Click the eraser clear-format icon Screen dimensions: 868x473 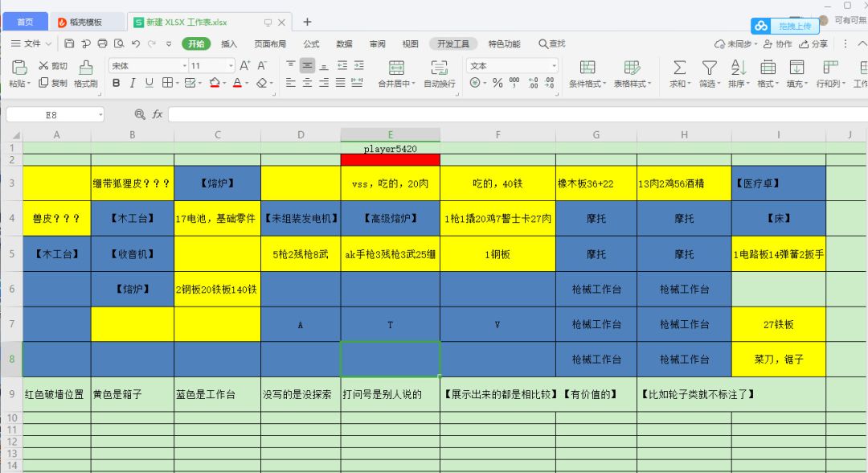click(x=261, y=83)
